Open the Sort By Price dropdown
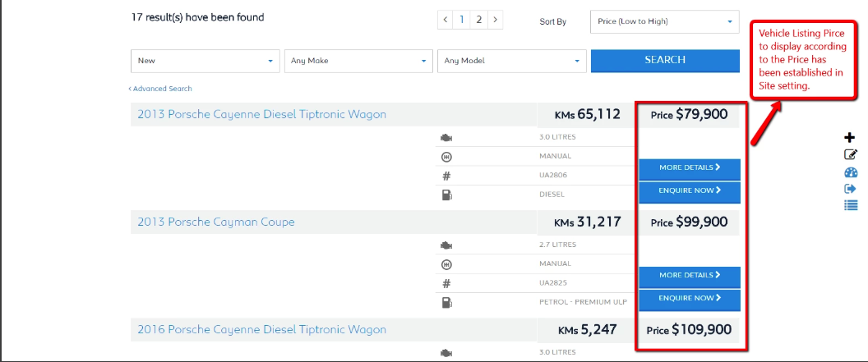The image size is (868, 362). pyautogui.click(x=665, y=21)
